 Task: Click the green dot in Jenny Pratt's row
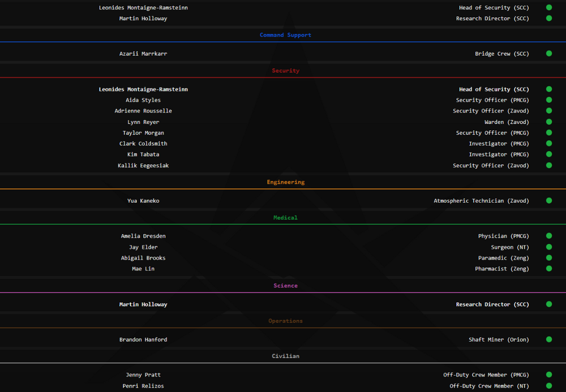pos(548,374)
